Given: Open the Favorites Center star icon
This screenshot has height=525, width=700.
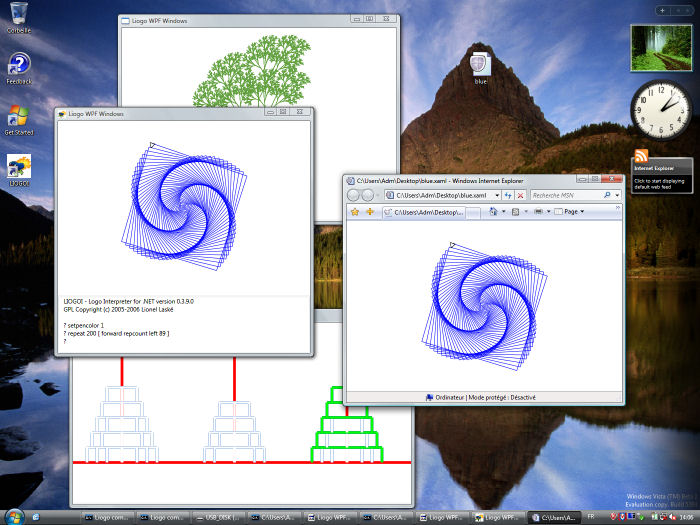Looking at the screenshot, I should (354, 212).
